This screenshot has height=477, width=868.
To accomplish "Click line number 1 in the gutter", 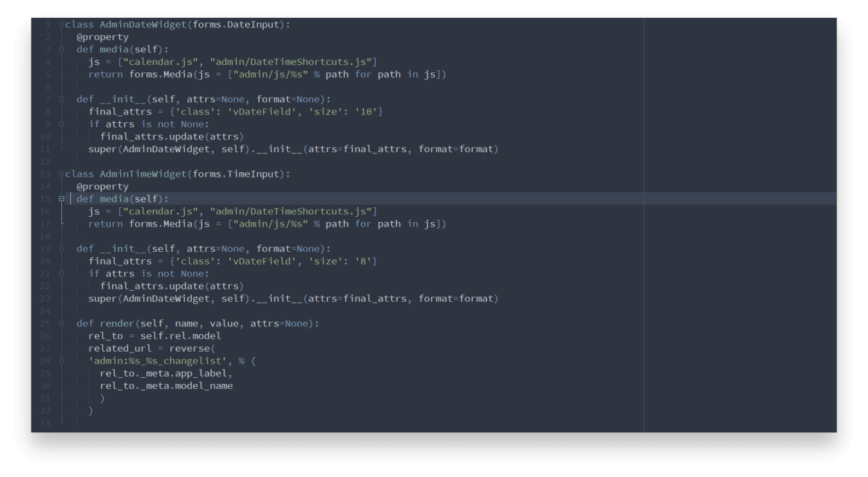I will coord(46,24).
